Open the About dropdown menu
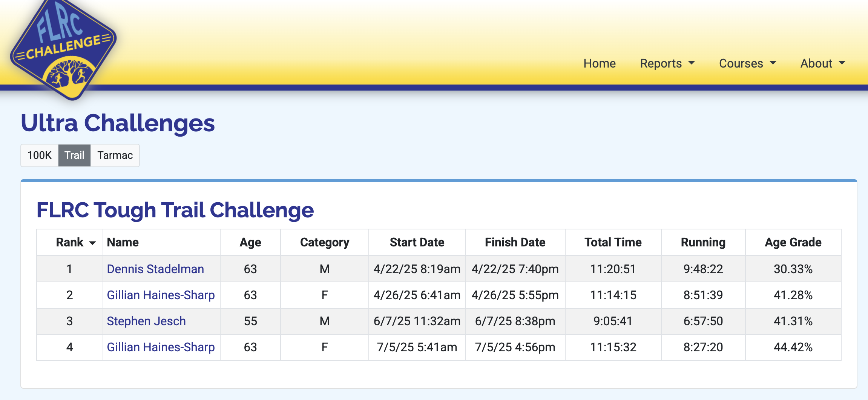Screen dimensions: 868x400 (823, 63)
